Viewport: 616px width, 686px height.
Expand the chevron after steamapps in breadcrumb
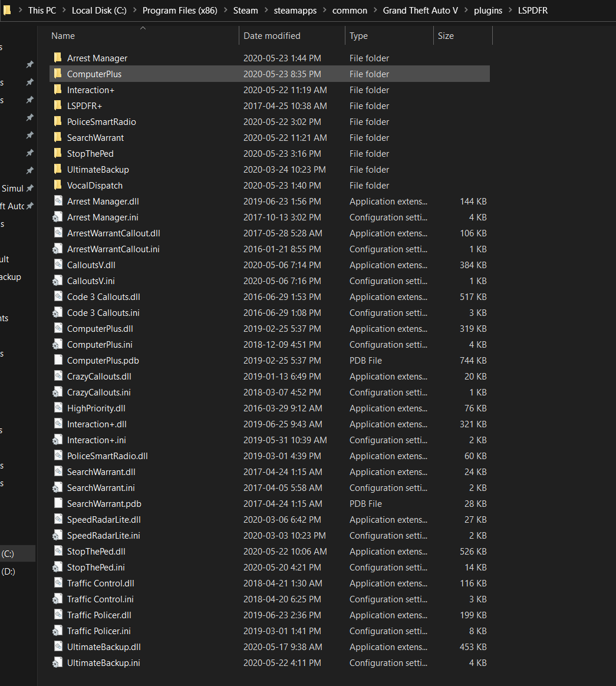point(325,10)
